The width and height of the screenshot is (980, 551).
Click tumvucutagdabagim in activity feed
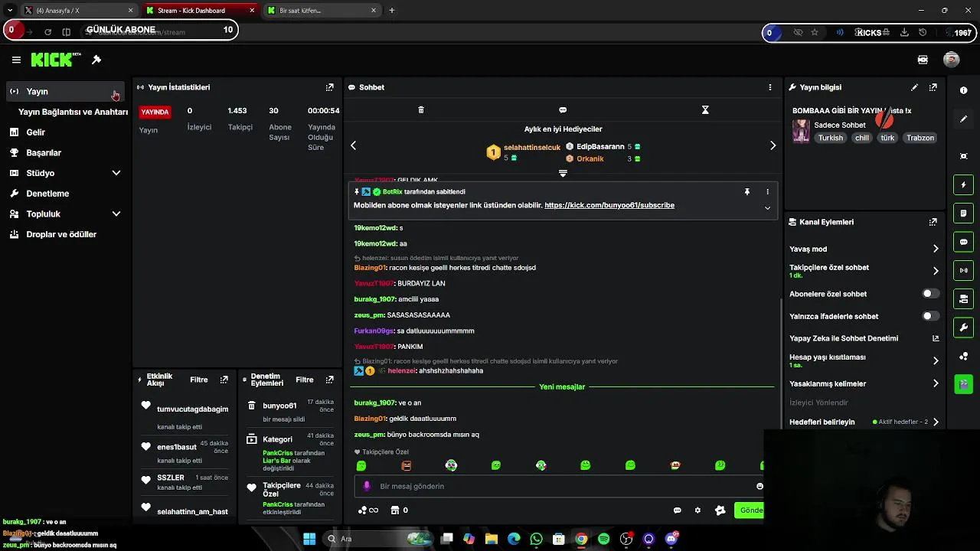(192, 409)
